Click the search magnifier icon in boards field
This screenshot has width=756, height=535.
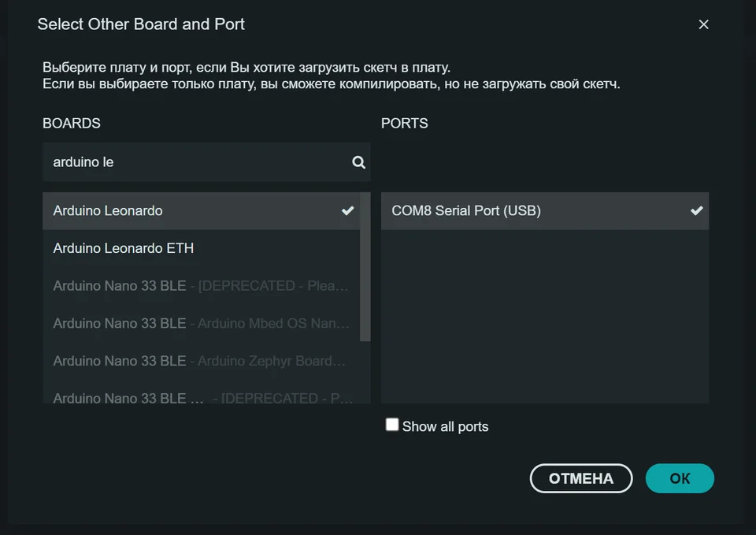pos(358,162)
